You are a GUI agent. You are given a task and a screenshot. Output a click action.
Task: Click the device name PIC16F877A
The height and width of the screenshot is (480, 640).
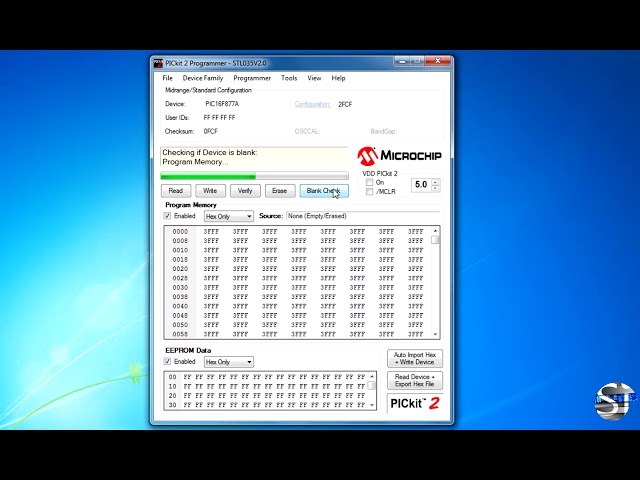tap(222, 104)
